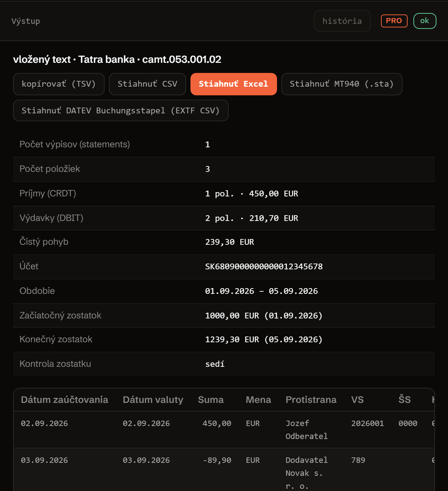Select the Jozef Odberatel transaction row
This screenshot has width=448, height=491.
coord(224,430)
